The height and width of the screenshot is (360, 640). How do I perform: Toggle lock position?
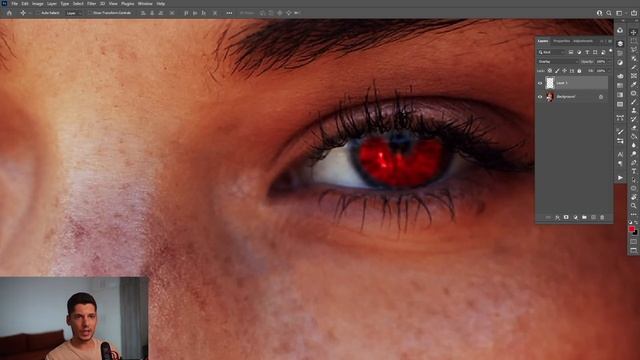[564, 71]
